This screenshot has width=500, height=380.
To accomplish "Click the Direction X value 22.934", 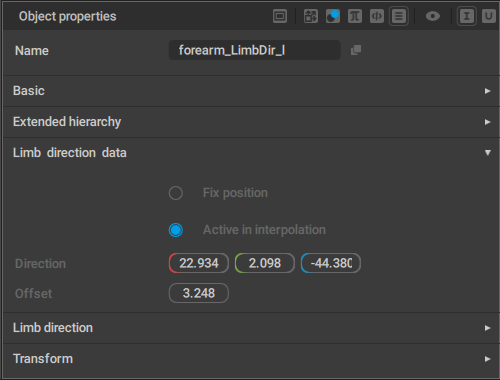I will click(199, 263).
